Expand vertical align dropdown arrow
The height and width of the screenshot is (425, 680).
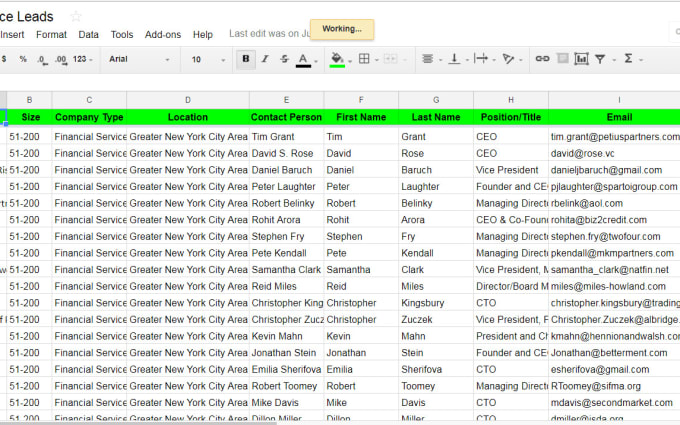467,60
